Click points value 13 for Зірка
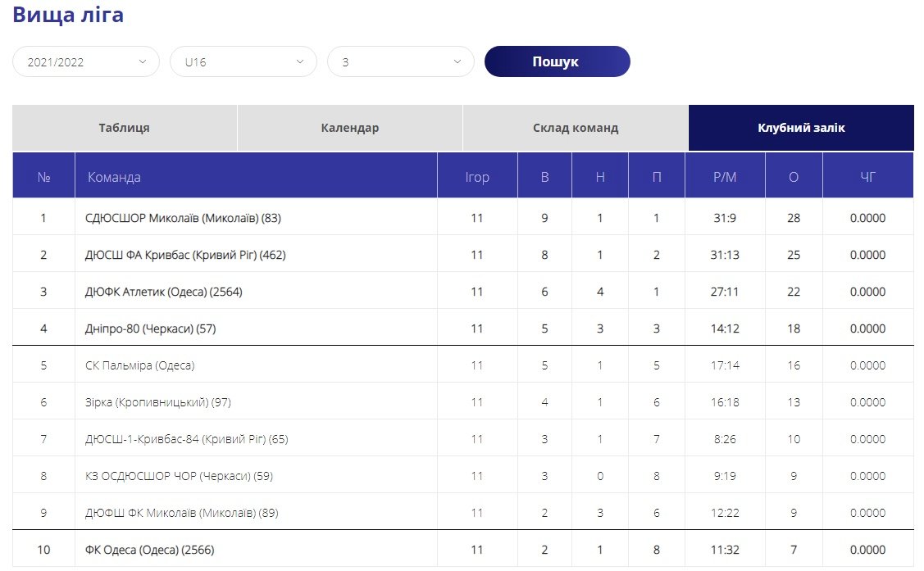924x571 pixels. pyautogui.click(x=794, y=402)
